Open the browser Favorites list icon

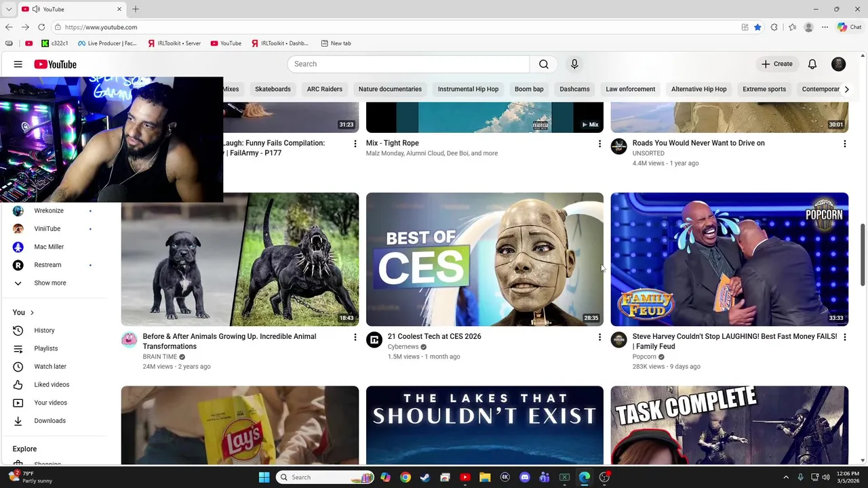pyautogui.click(x=792, y=27)
